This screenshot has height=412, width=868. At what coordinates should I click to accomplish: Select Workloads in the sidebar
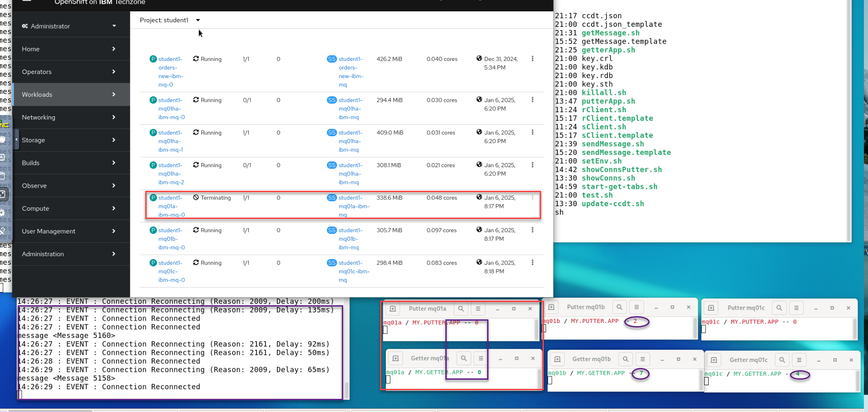69,94
